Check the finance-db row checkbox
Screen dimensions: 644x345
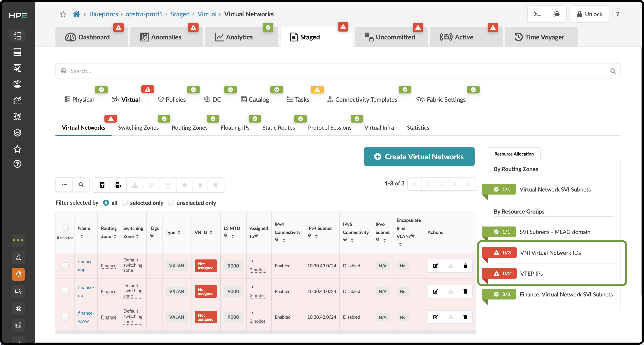coord(65,292)
